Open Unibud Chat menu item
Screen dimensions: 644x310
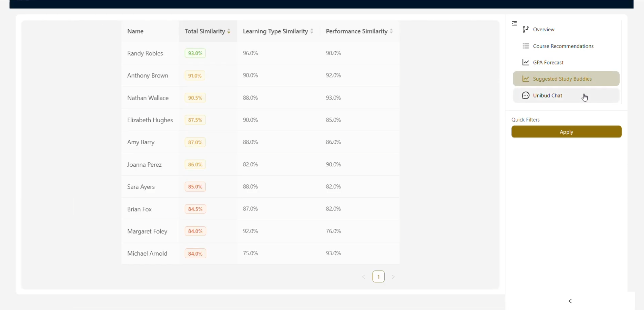coord(566,96)
